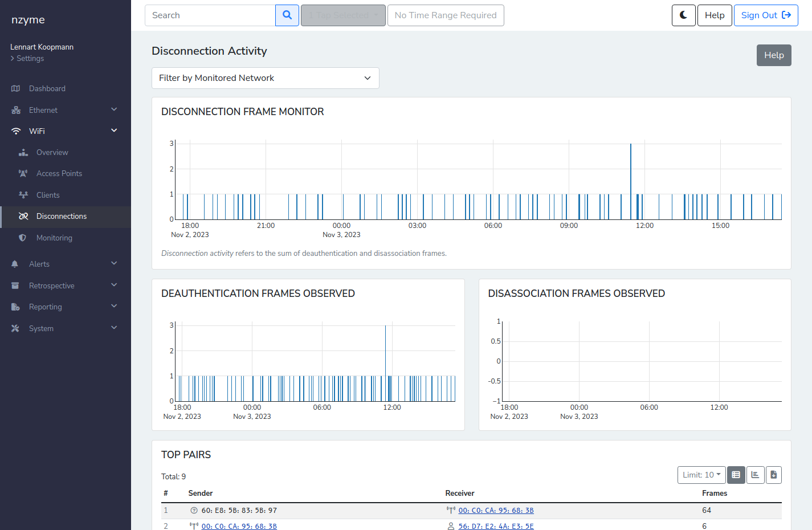Open receiver link 00:C0:CA:95:68:3B in row 1
Image resolution: width=812 pixels, height=530 pixels.
point(496,511)
